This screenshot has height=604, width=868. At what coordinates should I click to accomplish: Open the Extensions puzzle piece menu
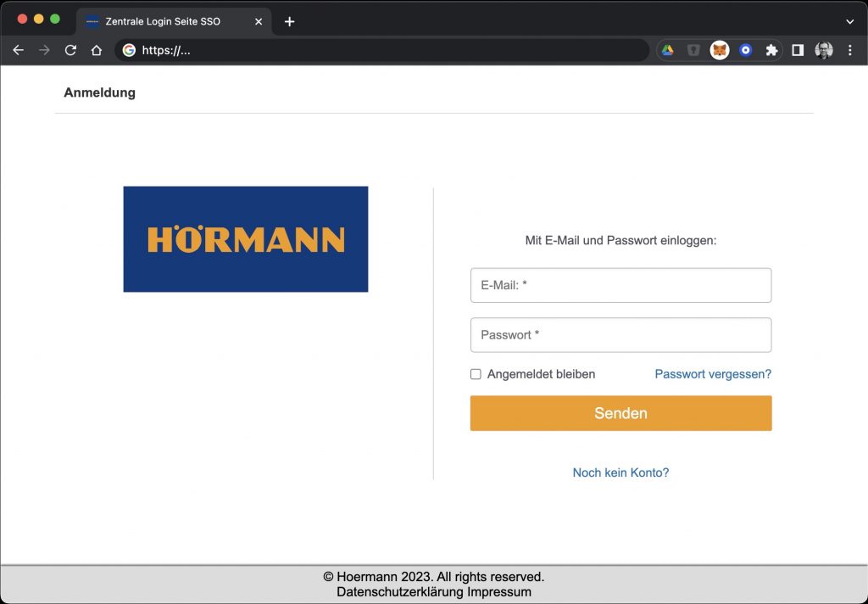coord(771,50)
